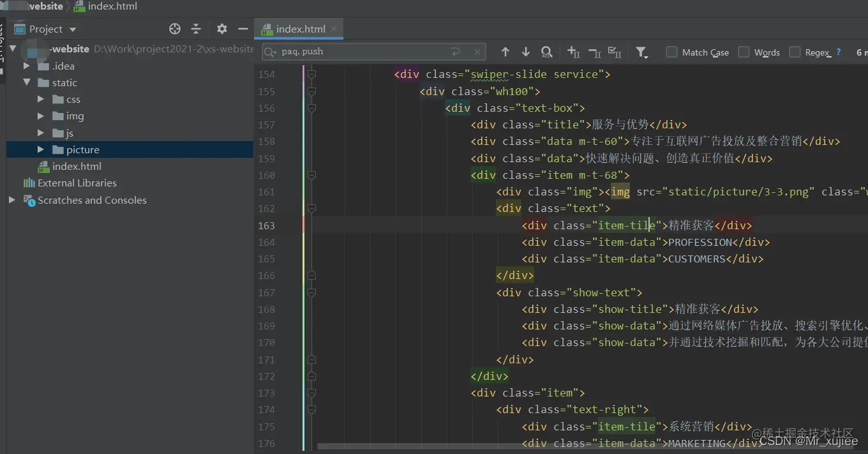Click the 'wh100' class on line 155
The image size is (868, 454).
pyautogui.click(x=512, y=91)
